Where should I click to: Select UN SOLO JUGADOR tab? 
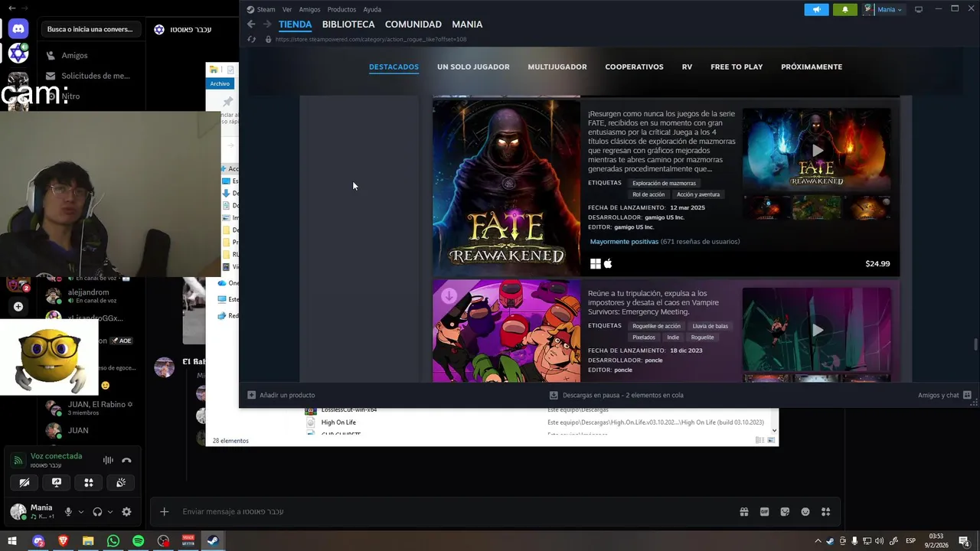[x=473, y=67]
